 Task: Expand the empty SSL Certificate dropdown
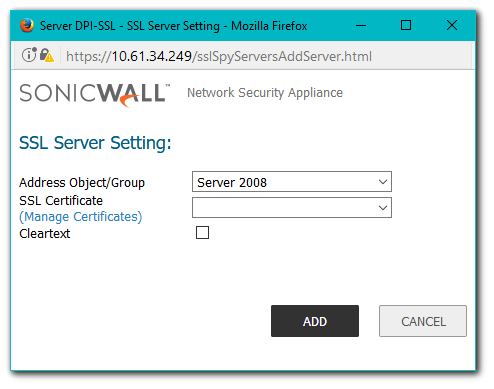292,208
